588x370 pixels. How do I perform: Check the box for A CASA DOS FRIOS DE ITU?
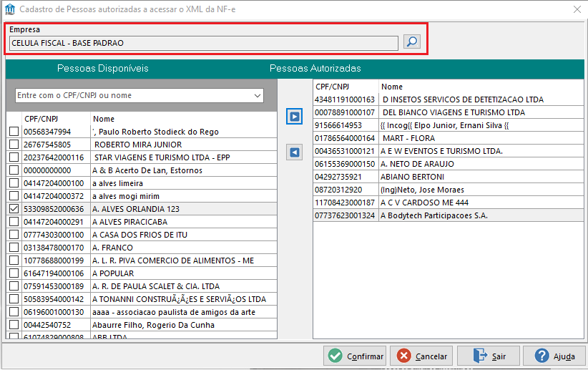[x=14, y=235]
